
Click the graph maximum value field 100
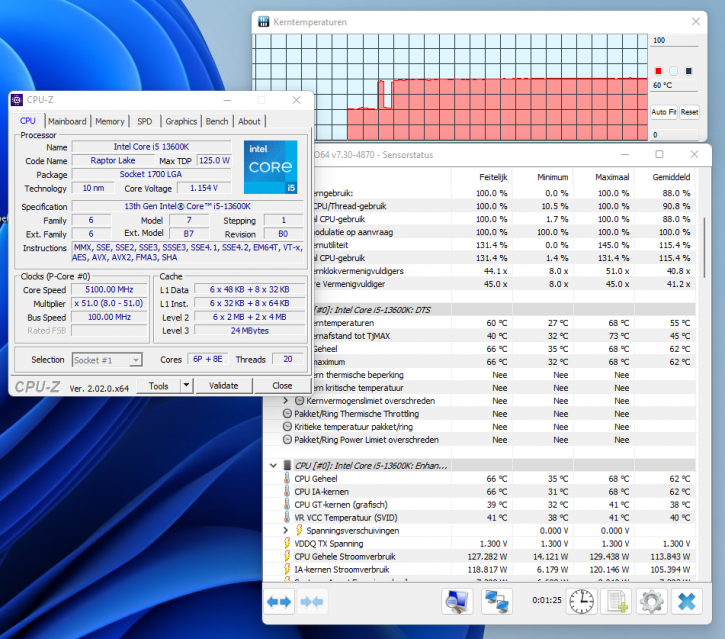pyautogui.click(x=674, y=40)
